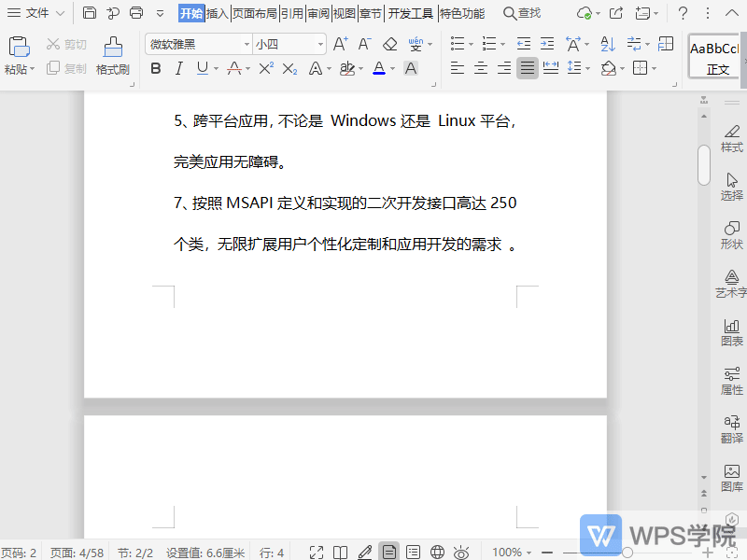
Task: Apply subscript X₂ formatting
Action: coord(289,69)
